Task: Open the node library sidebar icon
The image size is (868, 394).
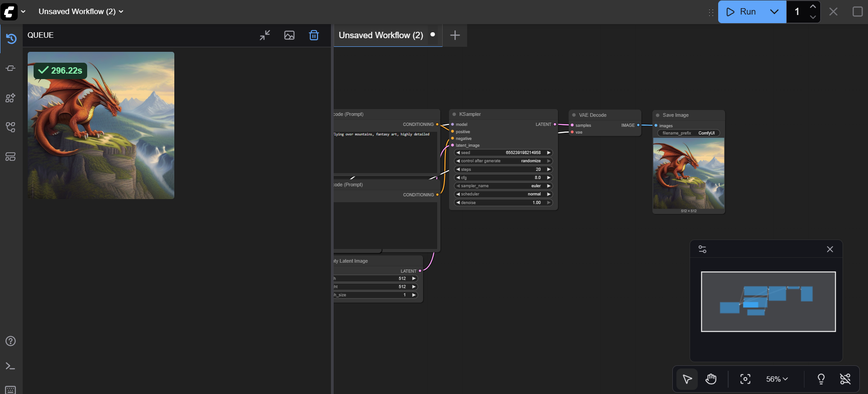Action: coord(10,69)
